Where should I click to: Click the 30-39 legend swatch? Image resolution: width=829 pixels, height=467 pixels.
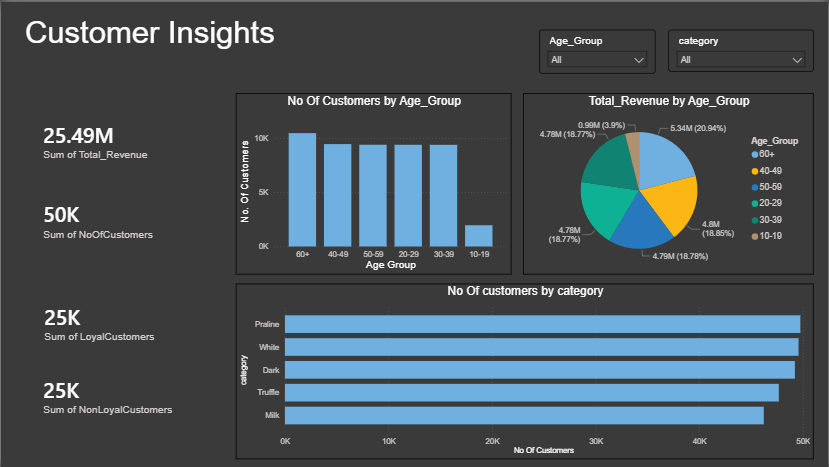[x=755, y=220]
